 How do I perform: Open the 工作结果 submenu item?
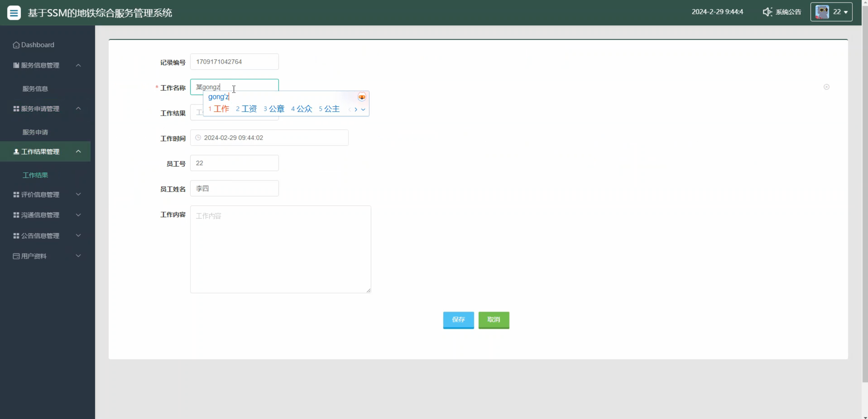pyautogui.click(x=35, y=175)
